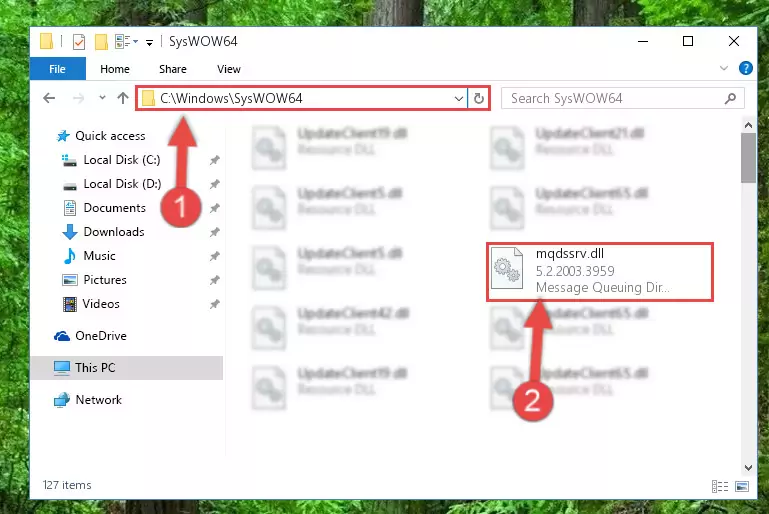Click the address bar path C:\Windows\SysWOW64
The image size is (769, 514).
(231, 99)
